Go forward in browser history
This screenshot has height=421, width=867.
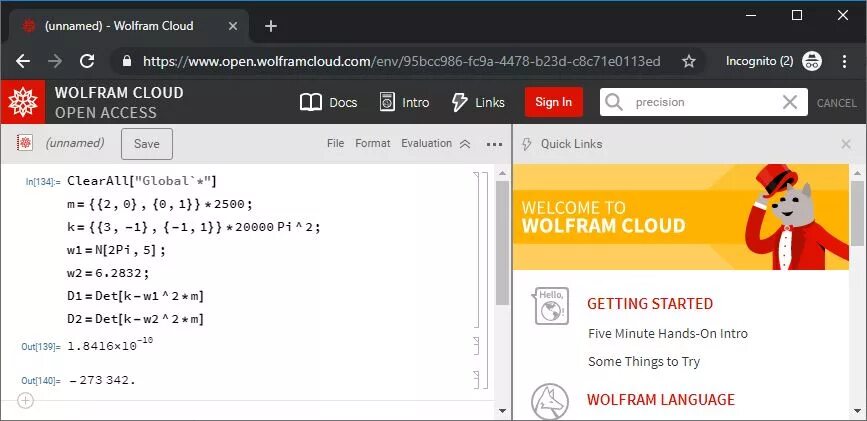[55, 61]
